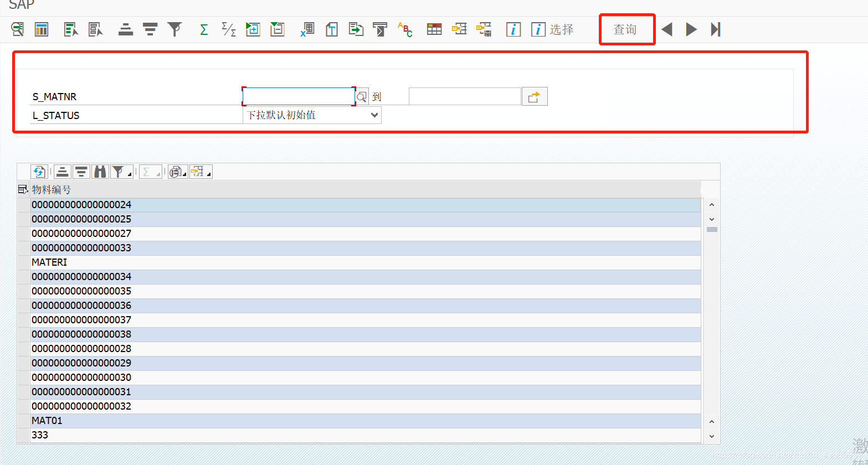The height and width of the screenshot is (465, 868).
Task: Click the select-all rows icon left of 物料编号
Action: 23,189
